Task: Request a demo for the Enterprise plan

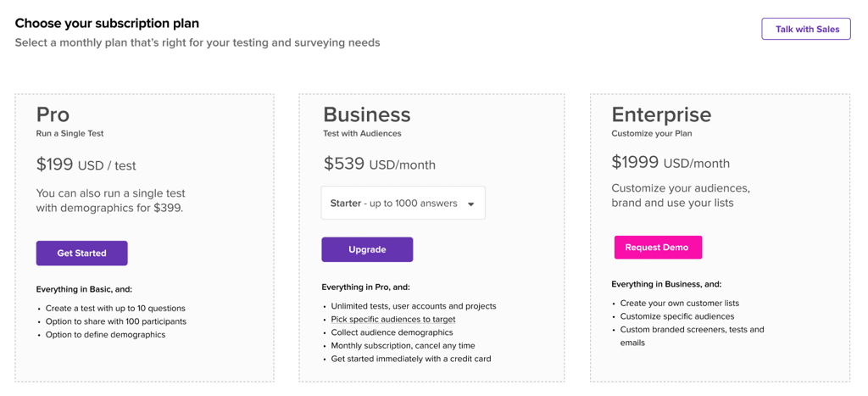Action: [658, 248]
